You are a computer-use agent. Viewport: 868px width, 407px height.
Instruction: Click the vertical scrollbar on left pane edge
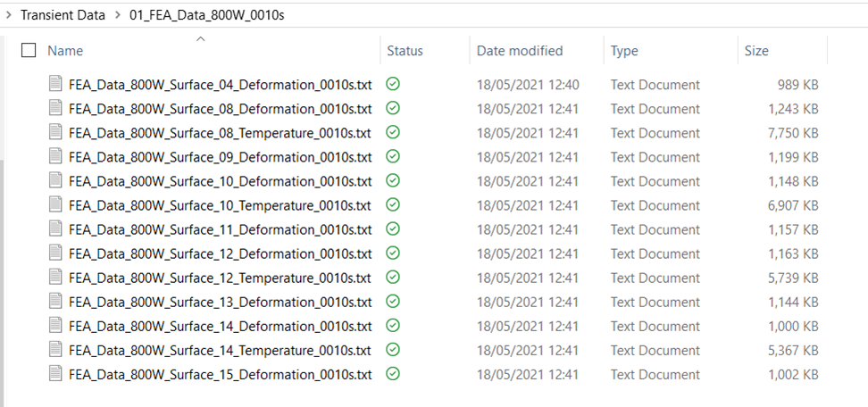[x=4, y=268]
